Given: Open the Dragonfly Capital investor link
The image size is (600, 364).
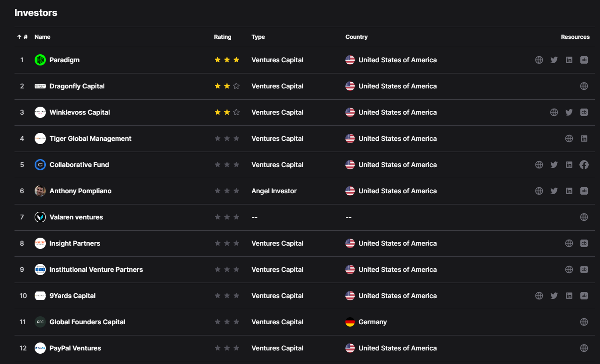Looking at the screenshot, I should 77,86.
